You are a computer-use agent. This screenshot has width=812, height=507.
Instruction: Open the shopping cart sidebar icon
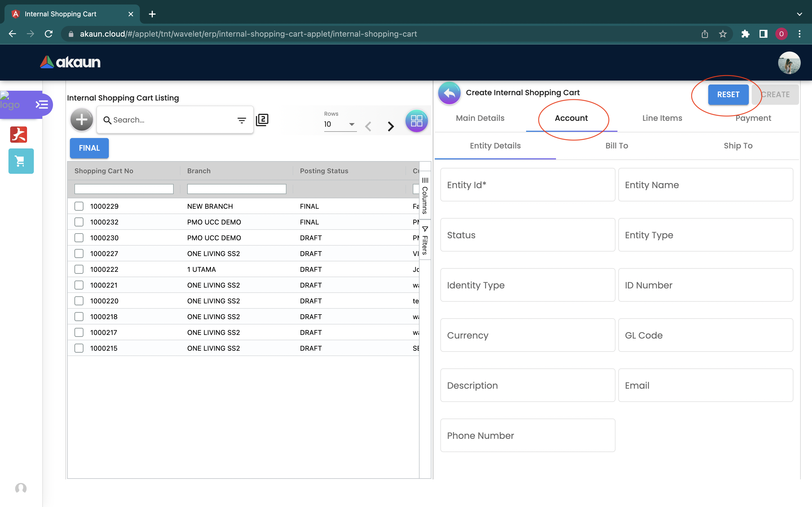click(x=21, y=161)
